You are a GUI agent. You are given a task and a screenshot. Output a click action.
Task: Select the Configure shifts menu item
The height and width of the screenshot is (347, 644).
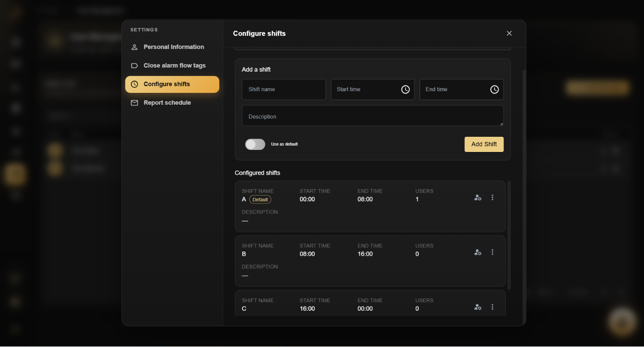[x=172, y=84]
